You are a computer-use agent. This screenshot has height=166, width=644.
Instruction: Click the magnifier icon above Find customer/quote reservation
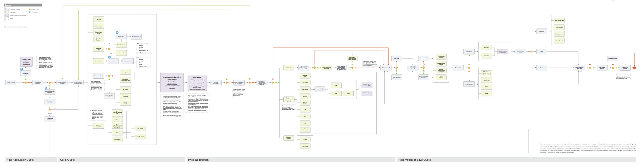pyautogui.click(x=46, y=88)
